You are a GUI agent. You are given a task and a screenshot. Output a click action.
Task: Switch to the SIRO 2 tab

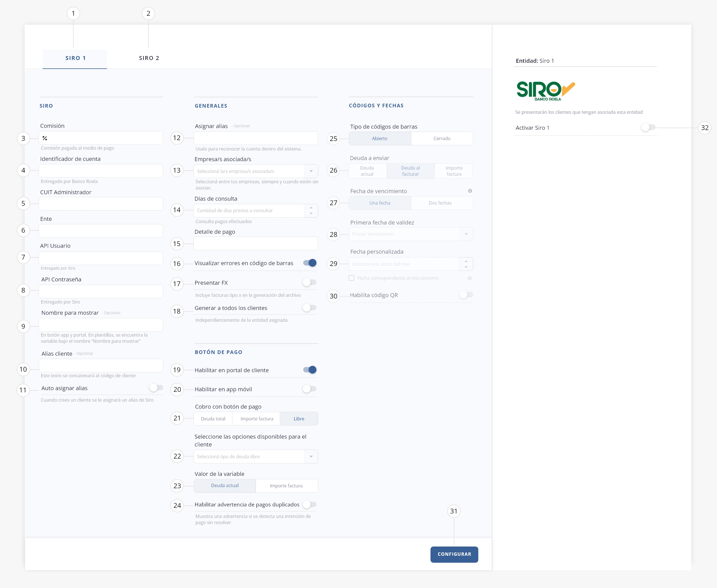[149, 58]
